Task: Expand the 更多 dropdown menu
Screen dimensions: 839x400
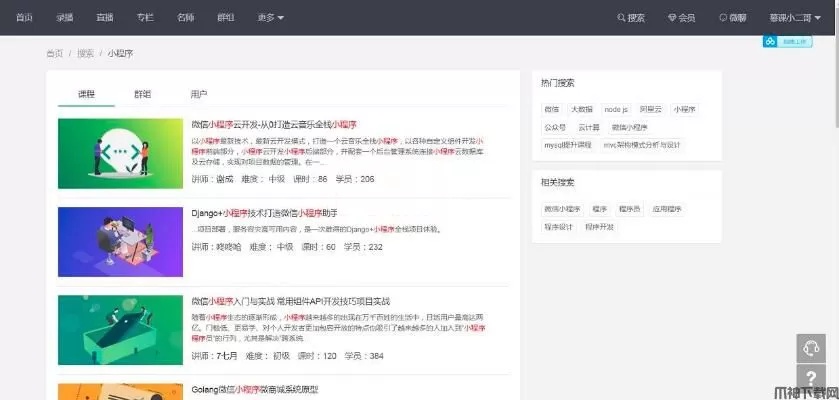Action: (x=270, y=17)
